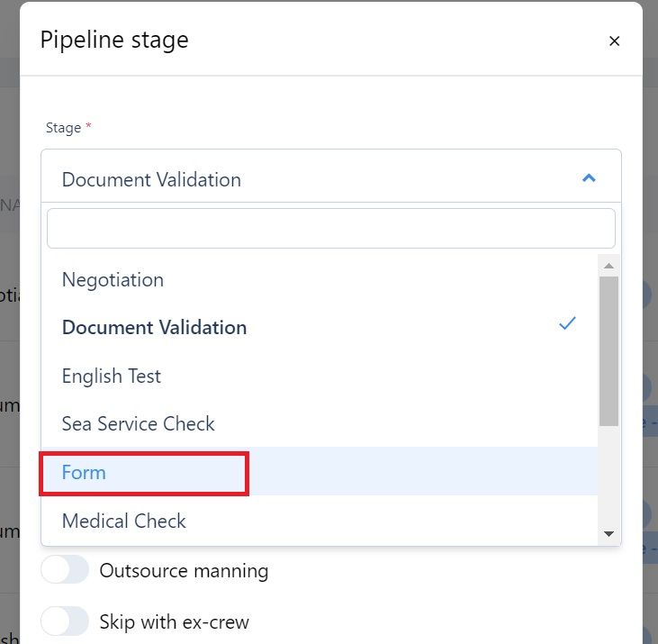The height and width of the screenshot is (644, 658).
Task: Click the selected Document Validation combo box
Action: 331,176
